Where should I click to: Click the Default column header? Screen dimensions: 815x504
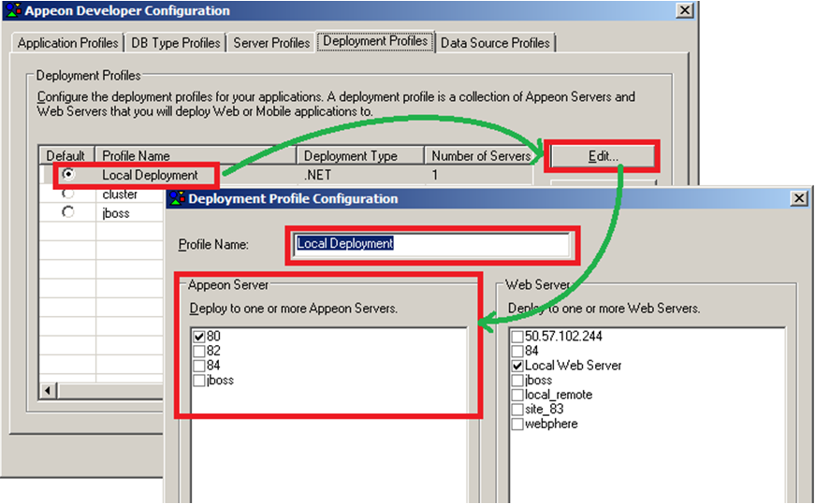(66, 156)
